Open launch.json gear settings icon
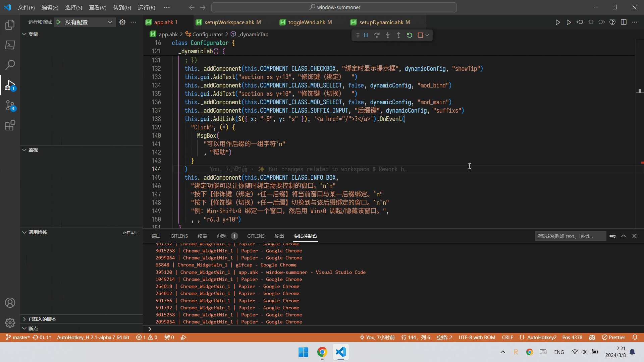This screenshot has width=644, height=362. tap(122, 22)
